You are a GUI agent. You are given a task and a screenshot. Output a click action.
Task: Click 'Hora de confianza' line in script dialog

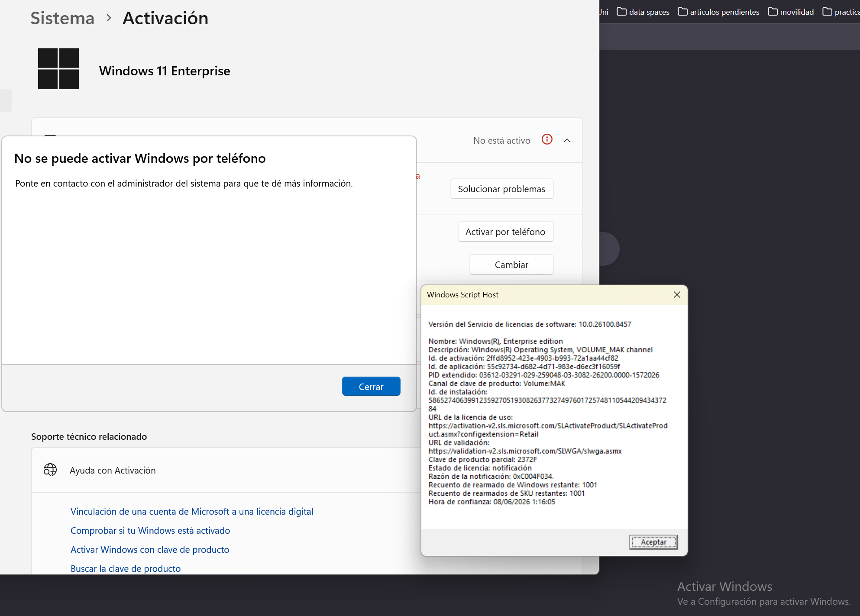pos(491,502)
